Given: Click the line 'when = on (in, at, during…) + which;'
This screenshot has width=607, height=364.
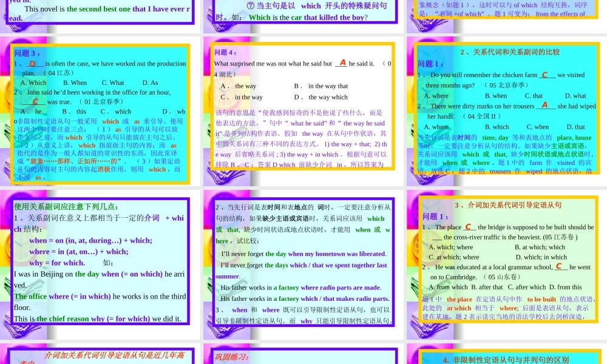Looking at the screenshot, I should [x=90, y=241].
